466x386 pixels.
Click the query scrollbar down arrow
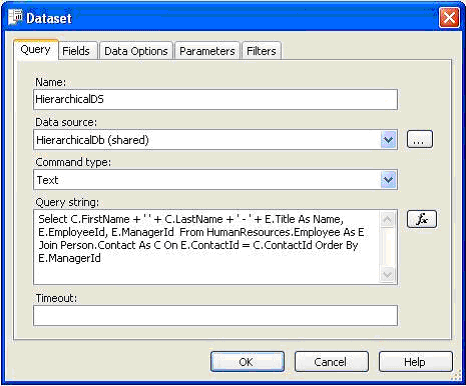tap(387, 275)
